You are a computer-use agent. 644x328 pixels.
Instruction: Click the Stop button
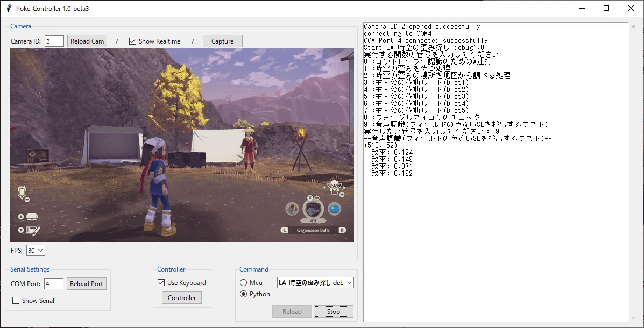[x=334, y=311]
